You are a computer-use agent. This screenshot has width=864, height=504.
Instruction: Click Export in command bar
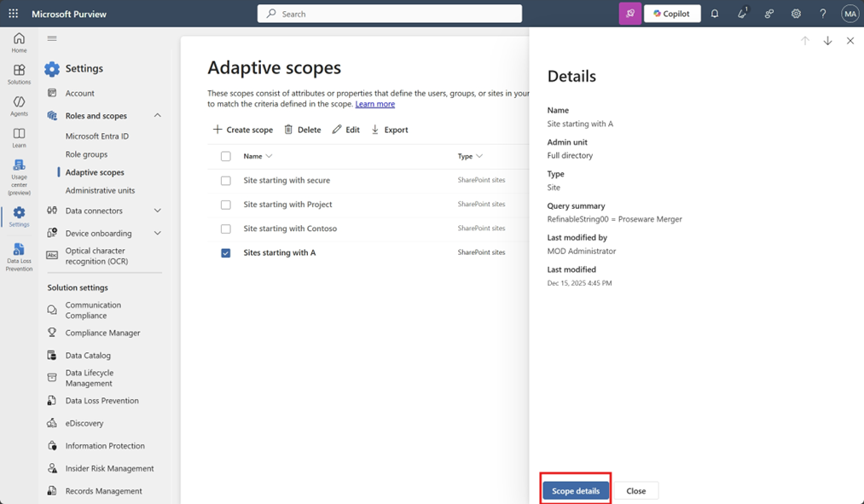(390, 130)
